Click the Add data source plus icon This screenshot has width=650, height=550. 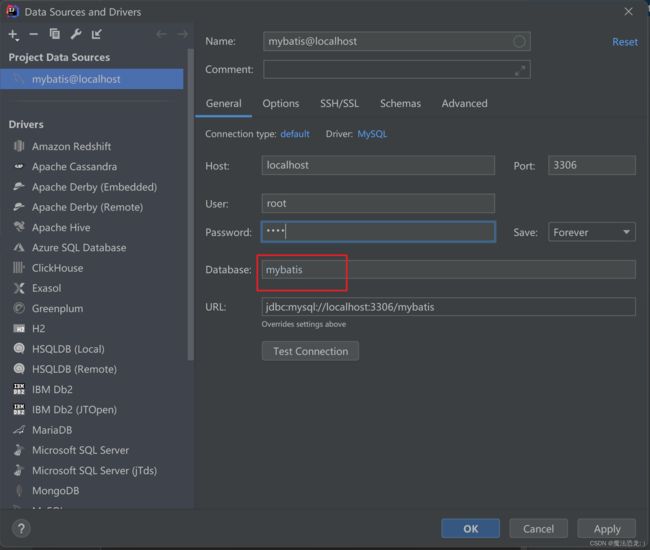tap(13, 35)
